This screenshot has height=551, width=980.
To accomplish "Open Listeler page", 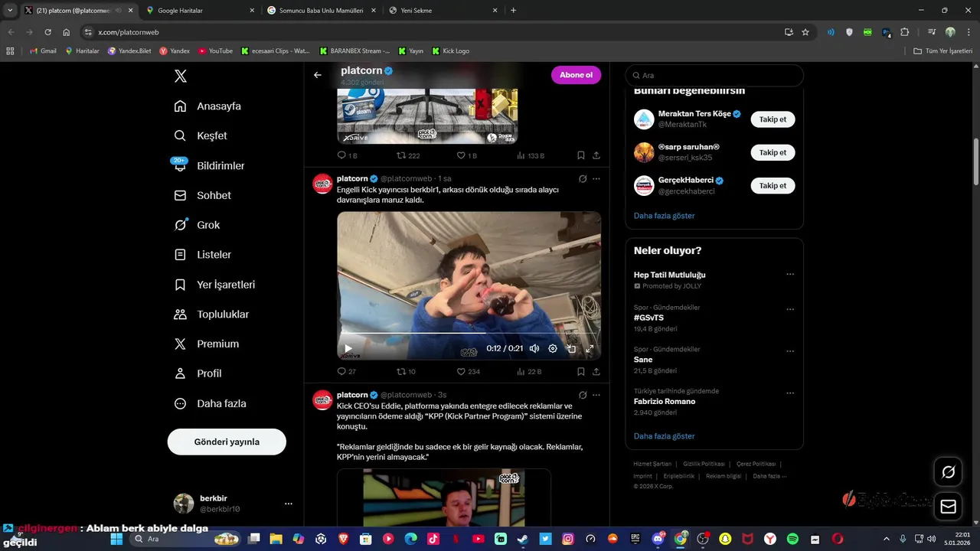I will click(x=204, y=254).
